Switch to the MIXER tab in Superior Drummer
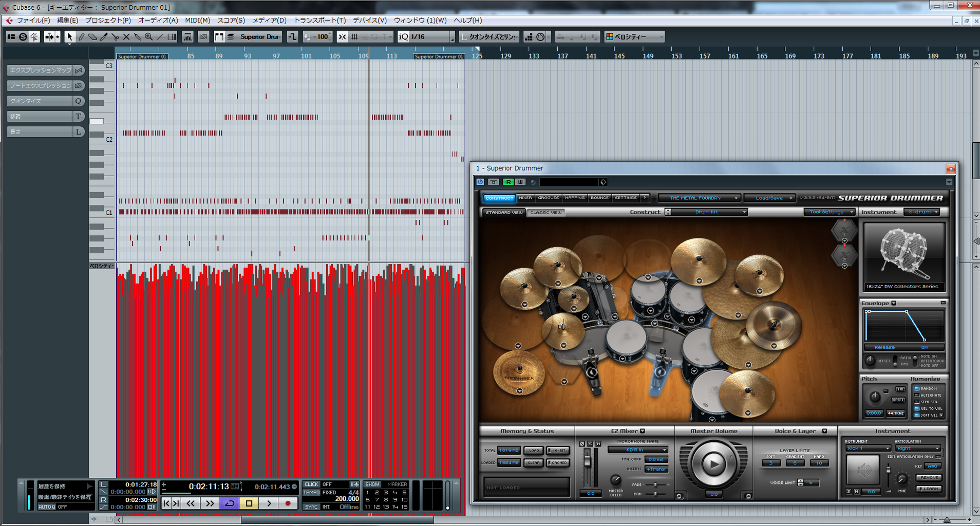The width and height of the screenshot is (980, 526). [525, 198]
